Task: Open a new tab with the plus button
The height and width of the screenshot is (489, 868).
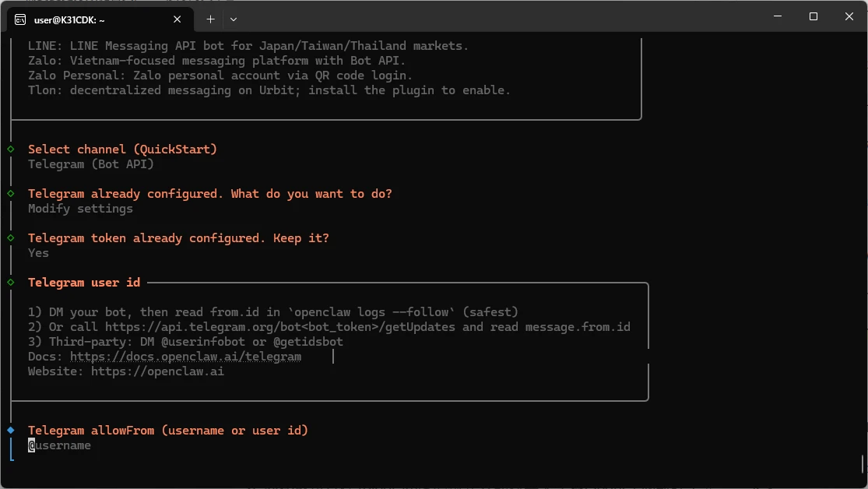Action: (210, 19)
